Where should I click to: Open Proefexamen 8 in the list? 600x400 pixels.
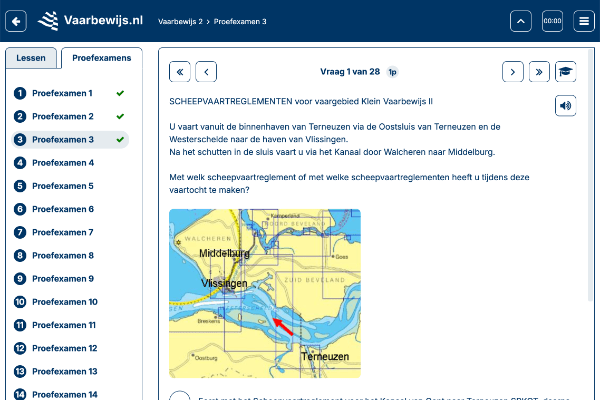70,256
